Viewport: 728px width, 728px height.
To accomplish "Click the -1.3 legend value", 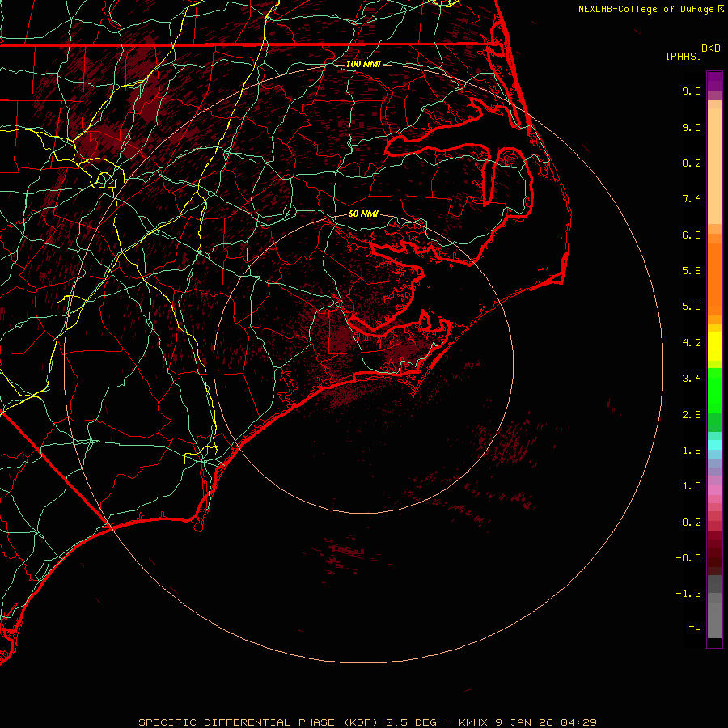I will pos(688,594).
